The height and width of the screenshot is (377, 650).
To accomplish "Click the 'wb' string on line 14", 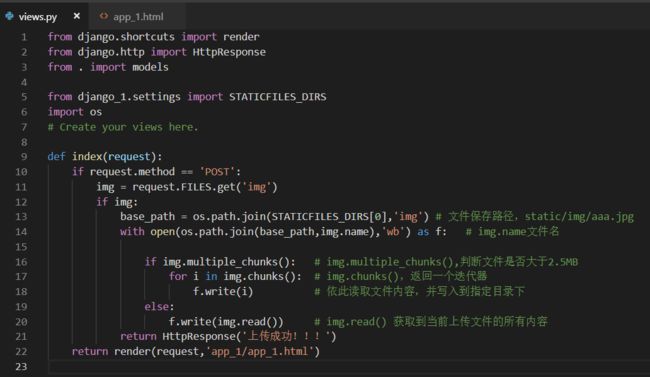I will [x=393, y=231].
